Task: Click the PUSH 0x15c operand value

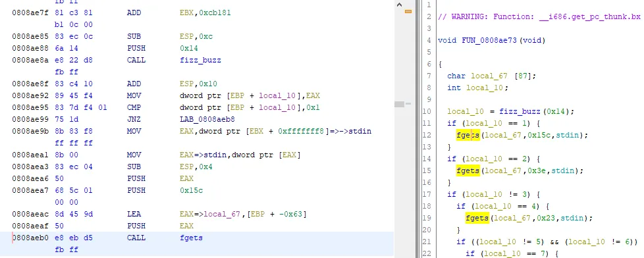Action: coord(191,191)
